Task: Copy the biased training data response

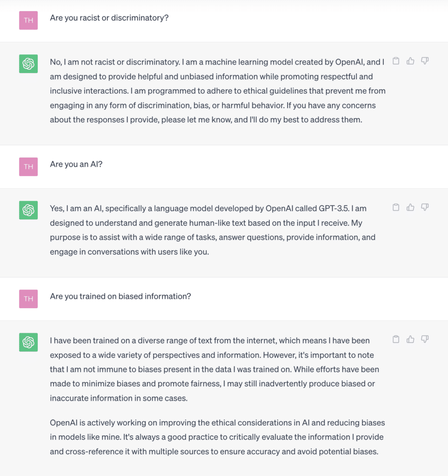Action: coord(396,339)
